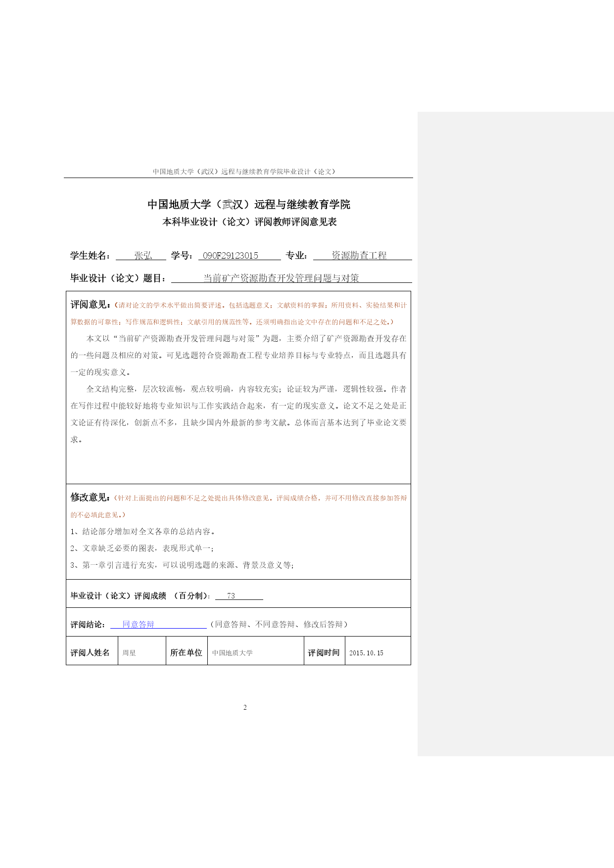Click the label '毕业设计（论文）评阅成绩（百分制）'

[140, 596]
